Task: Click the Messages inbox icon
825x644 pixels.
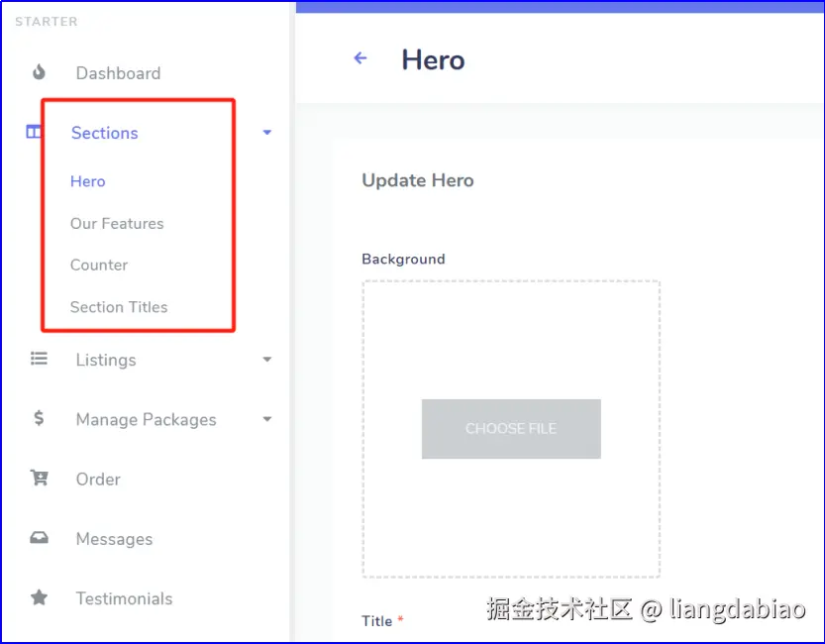Action: tap(39, 538)
